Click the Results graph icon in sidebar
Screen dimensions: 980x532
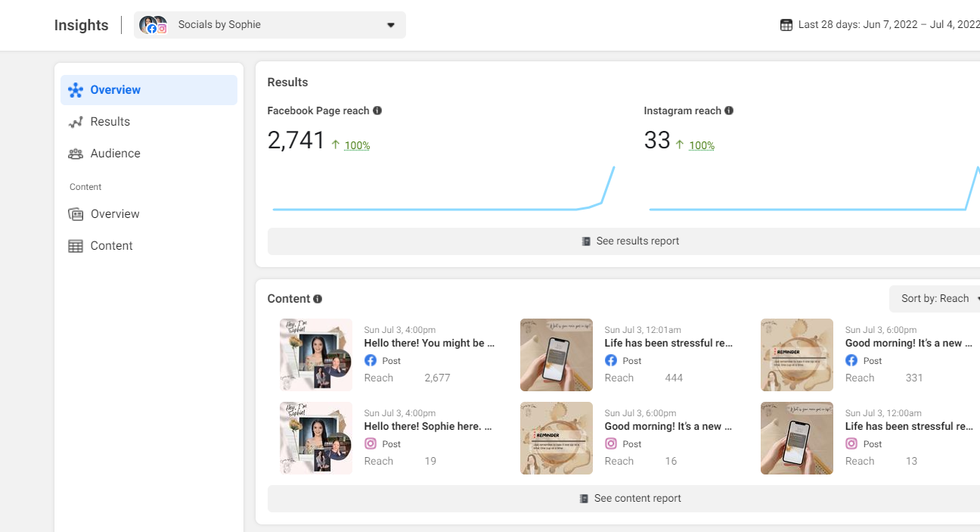pyautogui.click(x=76, y=122)
